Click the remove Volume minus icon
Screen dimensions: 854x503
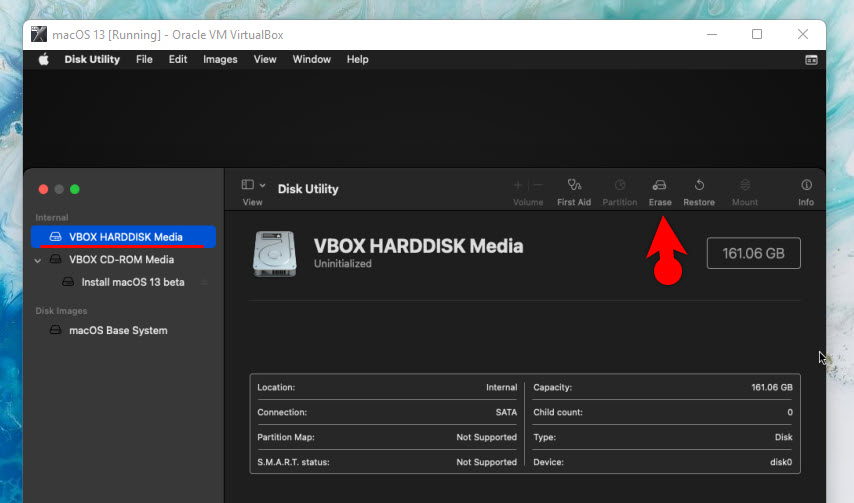pos(538,186)
